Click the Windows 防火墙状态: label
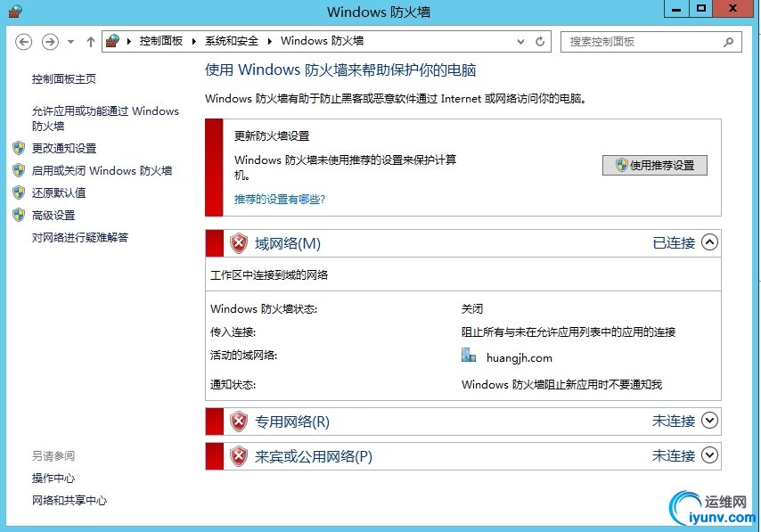This screenshot has height=532, width=761. point(264,309)
